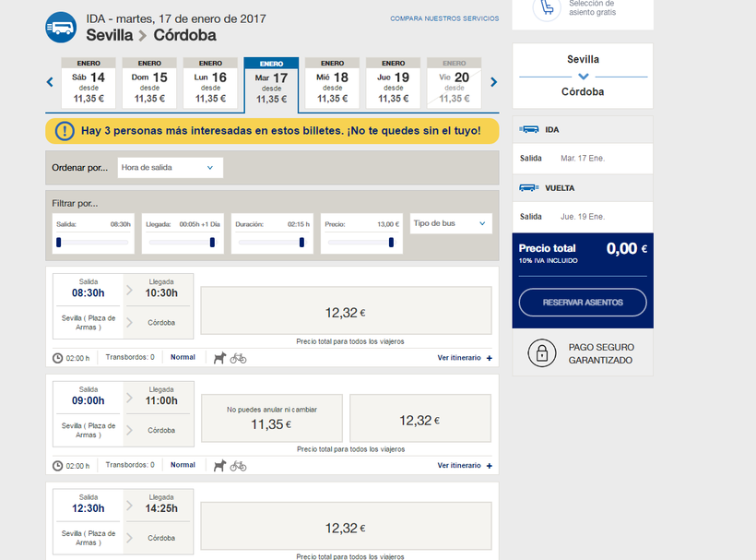Viewport: 756px width, 560px height.
Task: Open the Compara nuestros servicios link
Action: coord(444,18)
